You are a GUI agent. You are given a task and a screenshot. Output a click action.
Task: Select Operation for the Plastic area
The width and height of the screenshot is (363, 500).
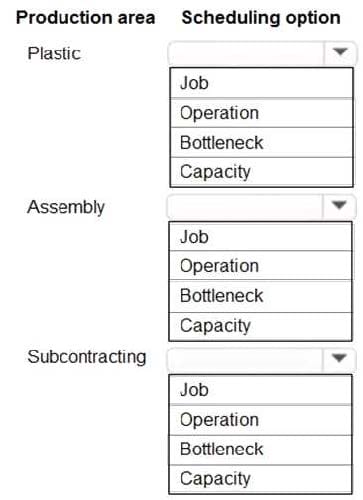point(261,113)
